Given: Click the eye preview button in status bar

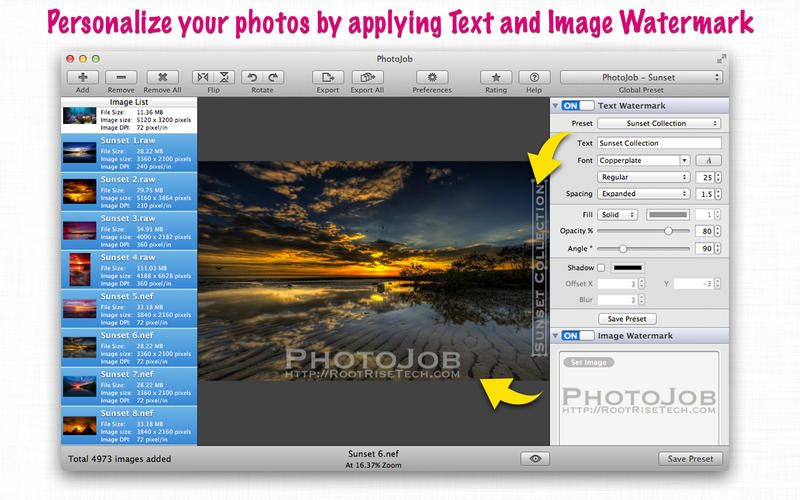Looking at the screenshot, I should point(535,458).
